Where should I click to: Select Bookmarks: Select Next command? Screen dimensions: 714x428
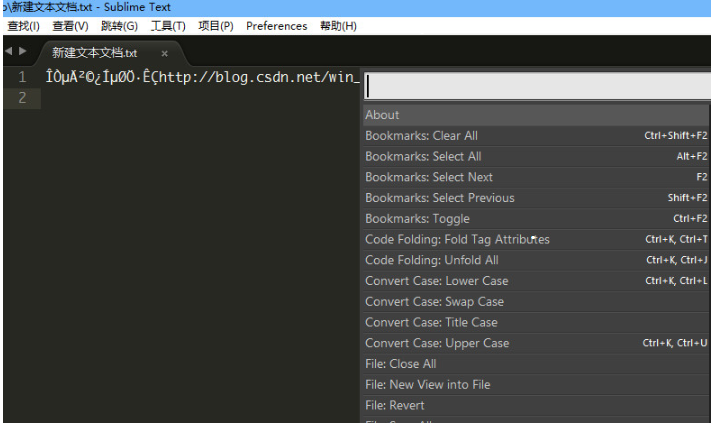click(x=536, y=177)
